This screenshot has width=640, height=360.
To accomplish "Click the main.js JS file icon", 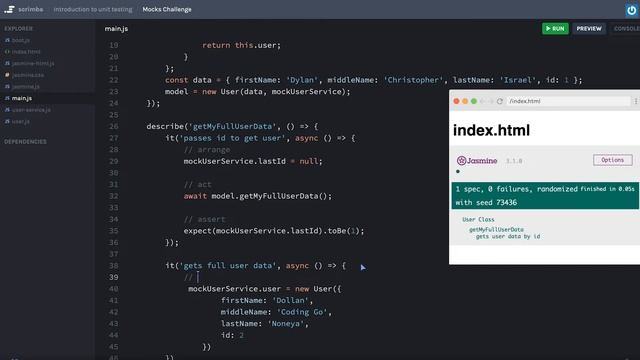I will pos(7,98).
